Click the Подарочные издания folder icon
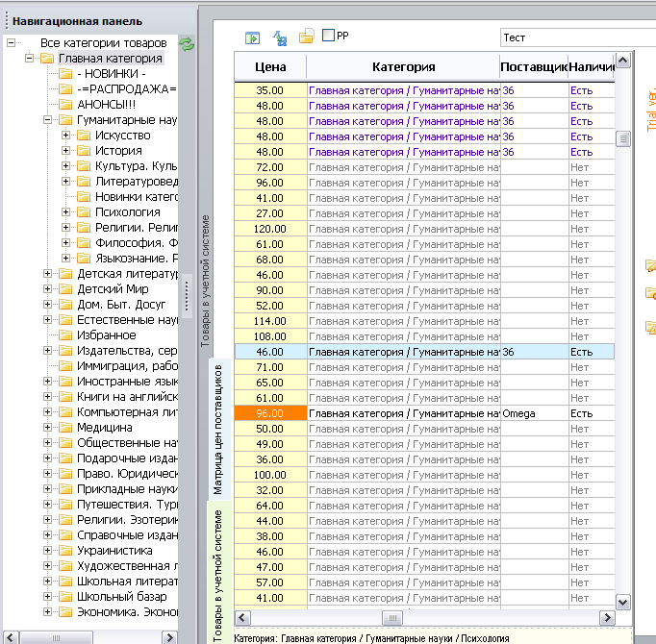This screenshot has height=644, width=656. pos(65,458)
